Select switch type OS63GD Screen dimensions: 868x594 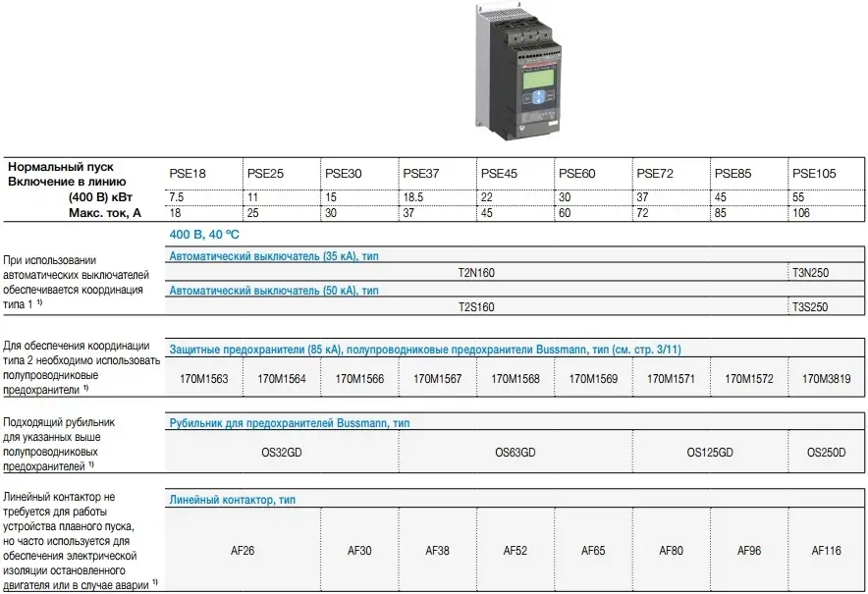tap(515, 453)
